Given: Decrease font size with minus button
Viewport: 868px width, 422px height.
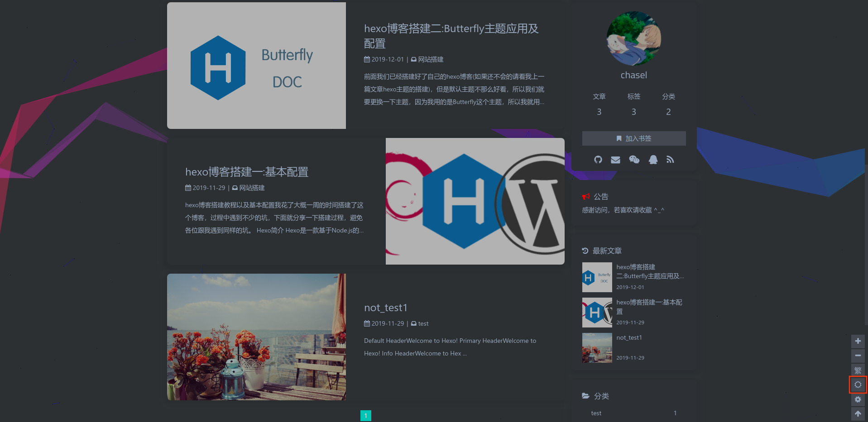Looking at the screenshot, I should [858, 356].
